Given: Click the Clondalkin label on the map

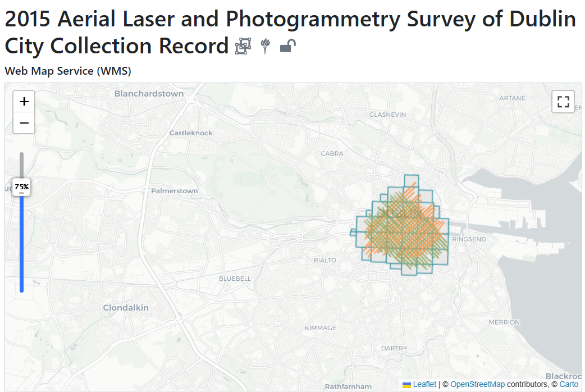Looking at the screenshot, I should point(126,308).
